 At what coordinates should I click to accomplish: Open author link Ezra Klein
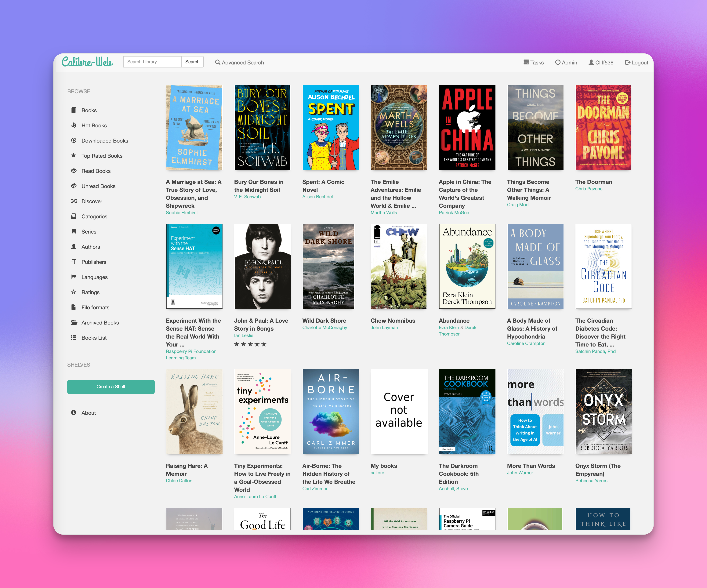tap(448, 327)
